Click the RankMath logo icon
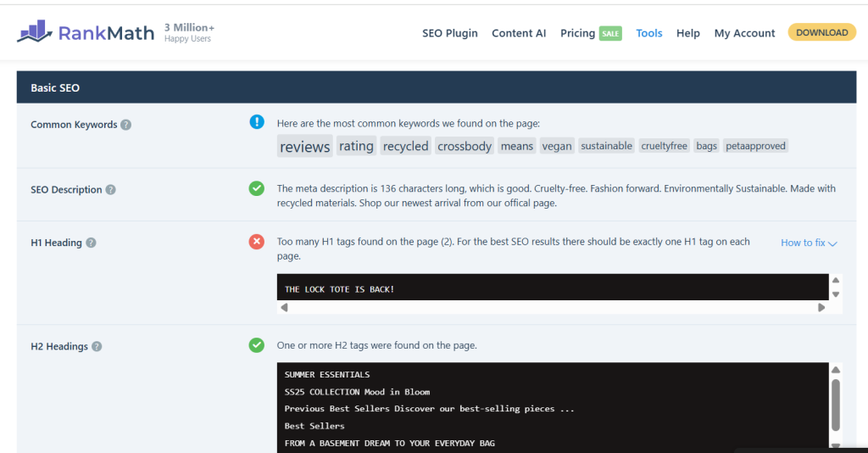The width and height of the screenshot is (868, 453). click(35, 32)
